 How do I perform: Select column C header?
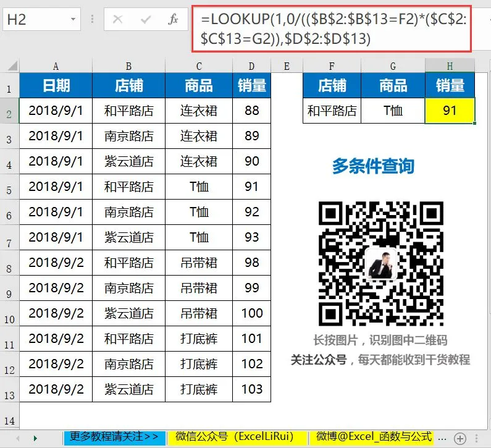click(x=199, y=66)
